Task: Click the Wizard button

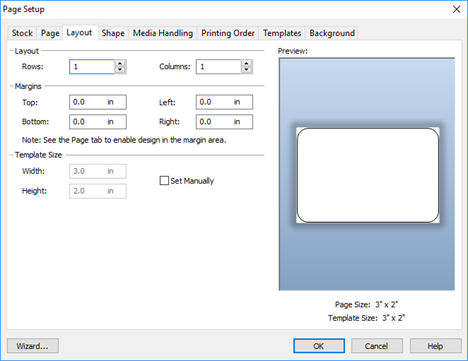Action: point(33,346)
